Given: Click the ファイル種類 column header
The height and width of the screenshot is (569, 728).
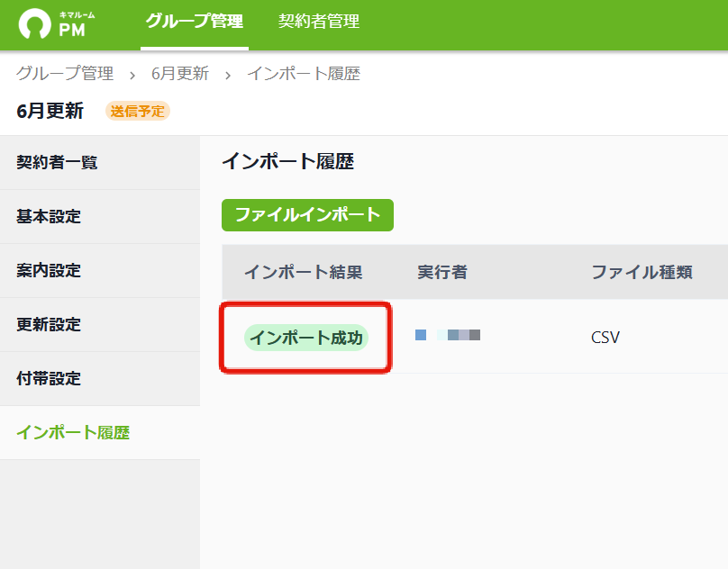Looking at the screenshot, I should tap(642, 272).
